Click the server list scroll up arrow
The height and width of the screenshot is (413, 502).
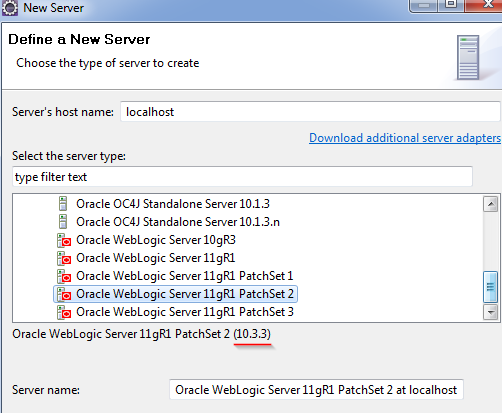[490, 204]
